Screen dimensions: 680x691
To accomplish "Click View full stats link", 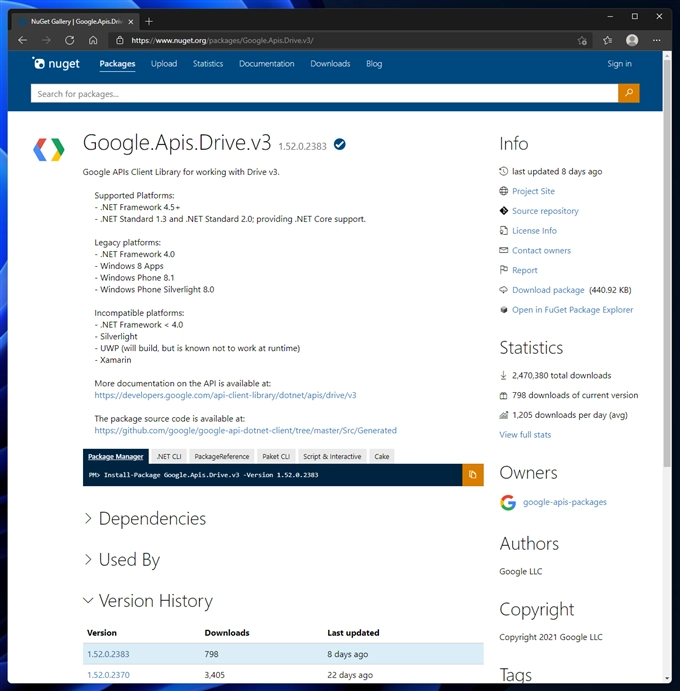I will pyautogui.click(x=525, y=435).
